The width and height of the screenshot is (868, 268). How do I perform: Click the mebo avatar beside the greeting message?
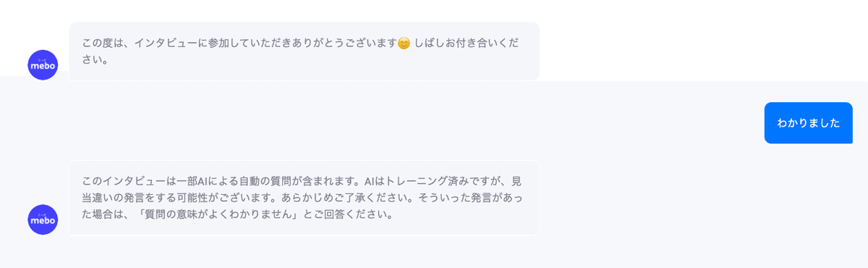(43, 65)
